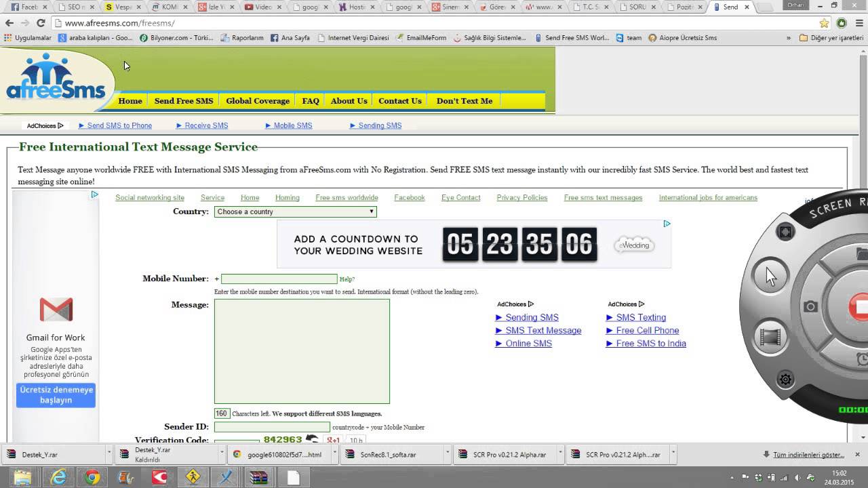Switch to the Hosting browser tab
This screenshot has width=868, height=488.
(x=353, y=7)
